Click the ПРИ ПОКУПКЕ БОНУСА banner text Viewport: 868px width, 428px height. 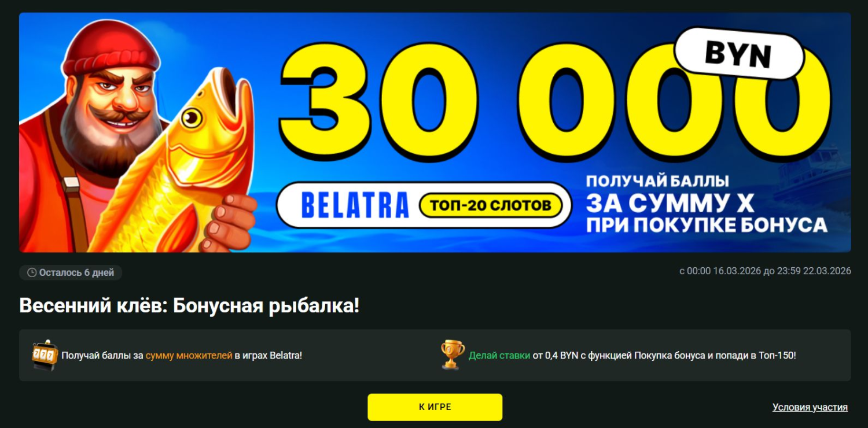707,225
